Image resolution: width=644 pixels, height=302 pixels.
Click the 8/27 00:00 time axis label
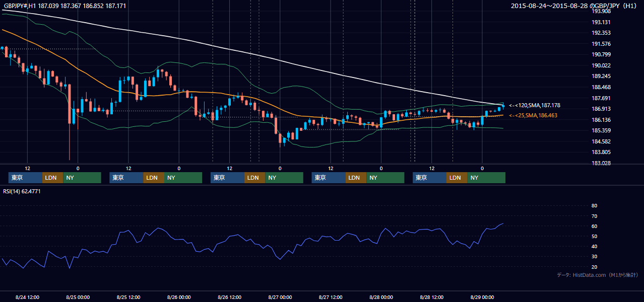point(280,297)
